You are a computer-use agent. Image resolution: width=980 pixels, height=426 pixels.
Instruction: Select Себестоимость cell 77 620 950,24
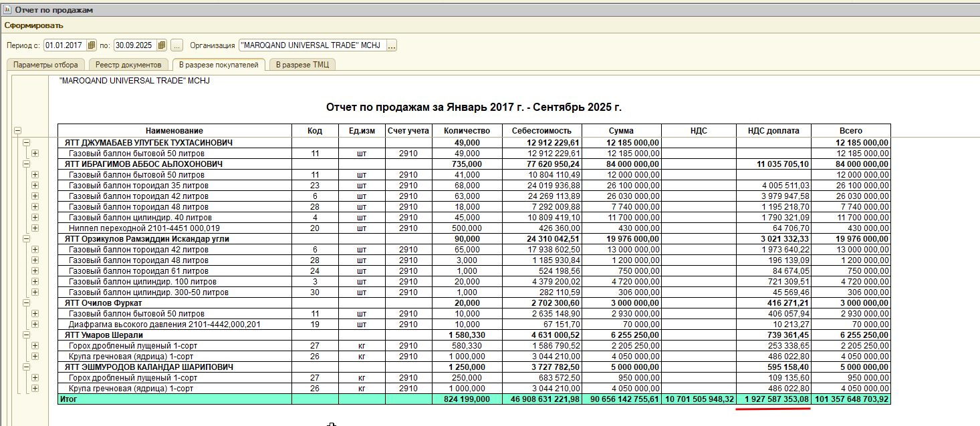pyautogui.click(x=541, y=164)
